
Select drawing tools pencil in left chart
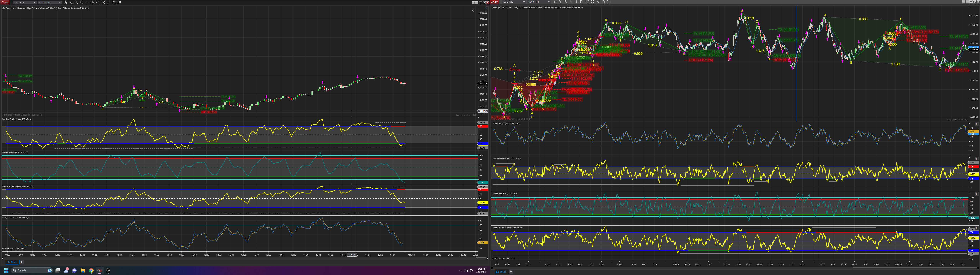71,2
